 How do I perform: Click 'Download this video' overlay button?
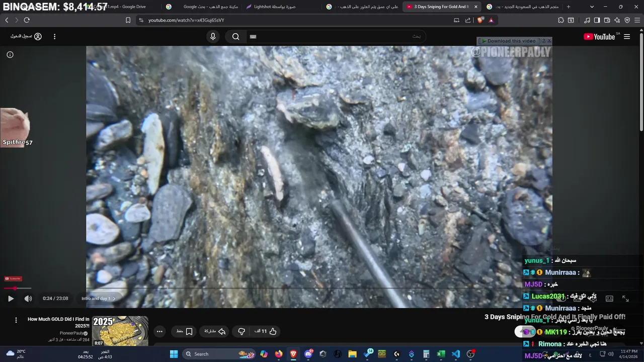[508, 41]
